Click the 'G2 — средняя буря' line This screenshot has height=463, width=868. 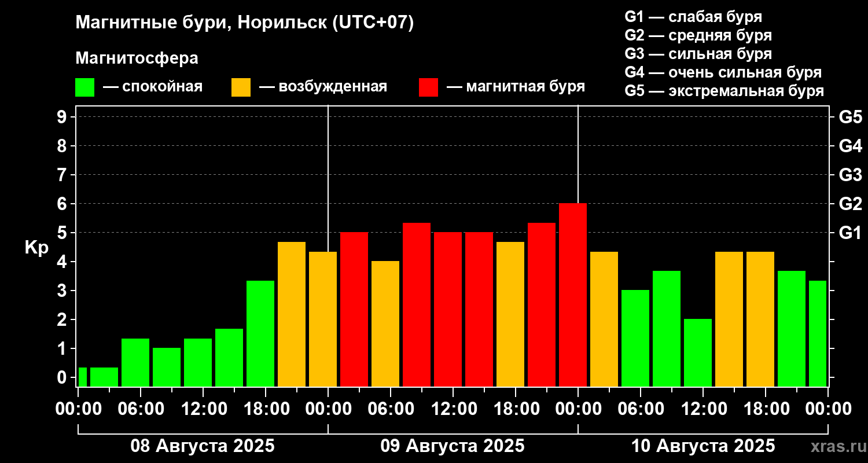[698, 35]
